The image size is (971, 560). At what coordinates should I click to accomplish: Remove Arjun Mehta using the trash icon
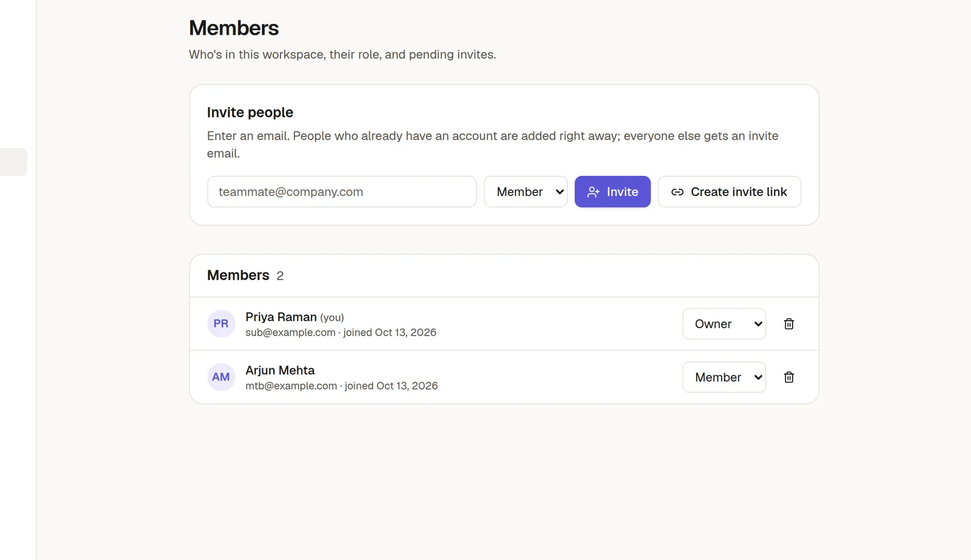coord(789,377)
